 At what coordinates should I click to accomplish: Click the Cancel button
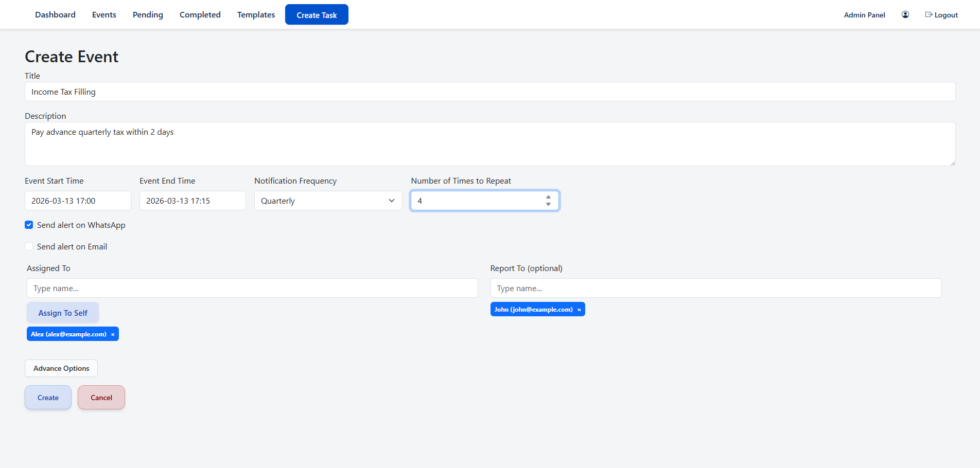click(x=101, y=398)
